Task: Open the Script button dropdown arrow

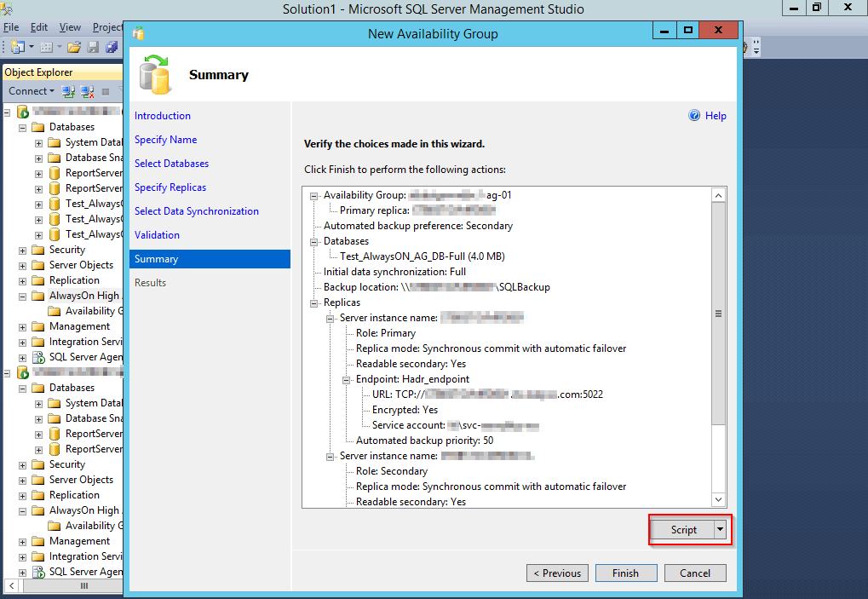Action: click(x=721, y=530)
